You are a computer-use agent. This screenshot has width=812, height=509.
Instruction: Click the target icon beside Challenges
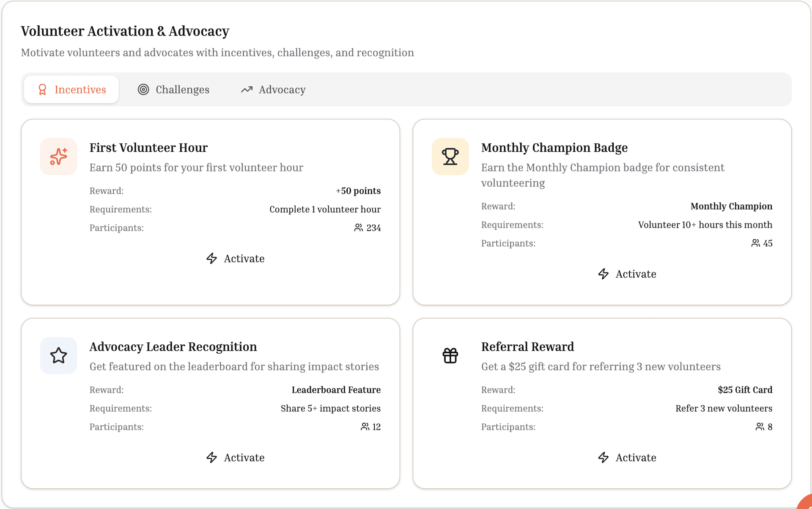143,89
